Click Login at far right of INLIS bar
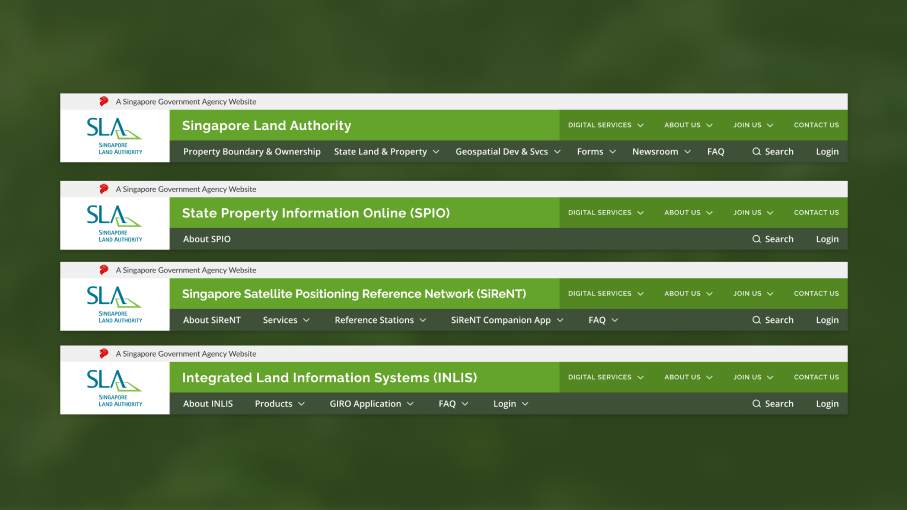 point(827,404)
